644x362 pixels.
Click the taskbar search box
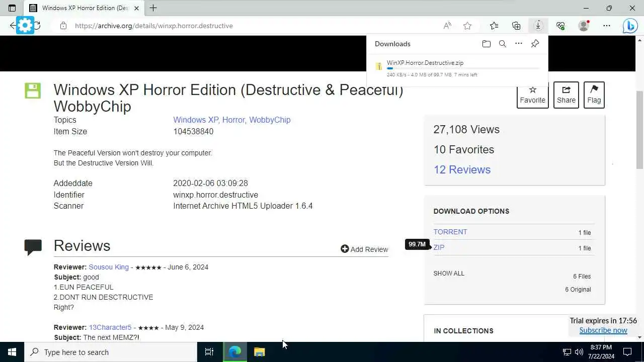pos(111,352)
